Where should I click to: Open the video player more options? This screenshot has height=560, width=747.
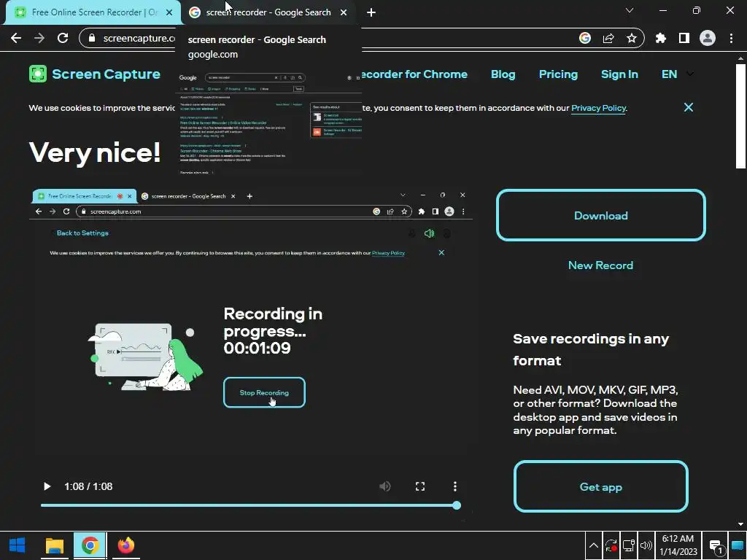coord(455,486)
